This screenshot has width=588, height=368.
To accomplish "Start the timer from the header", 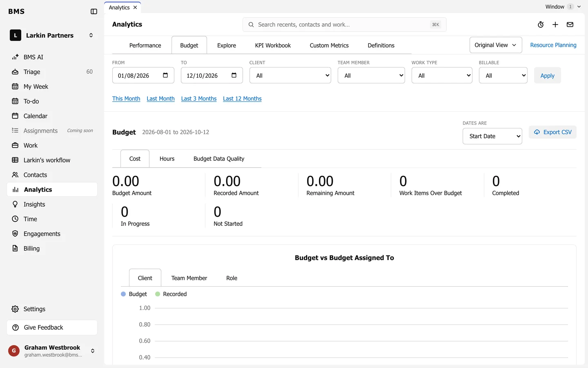I will click(x=541, y=25).
